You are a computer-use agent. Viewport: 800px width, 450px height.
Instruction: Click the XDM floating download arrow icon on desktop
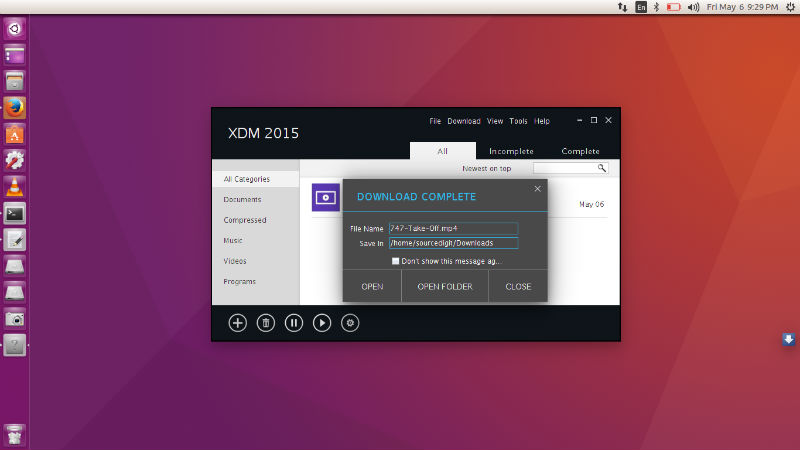(x=788, y=339)
